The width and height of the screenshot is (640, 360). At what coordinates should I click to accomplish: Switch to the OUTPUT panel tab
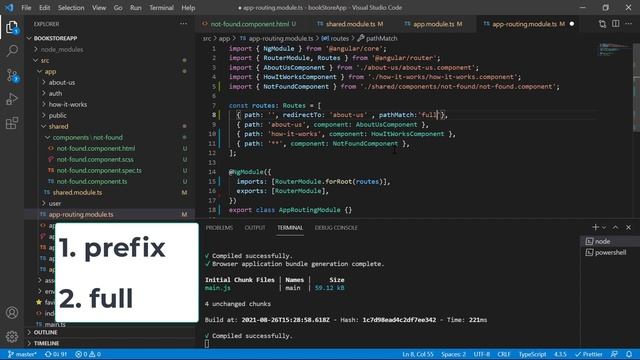point(255,228)
